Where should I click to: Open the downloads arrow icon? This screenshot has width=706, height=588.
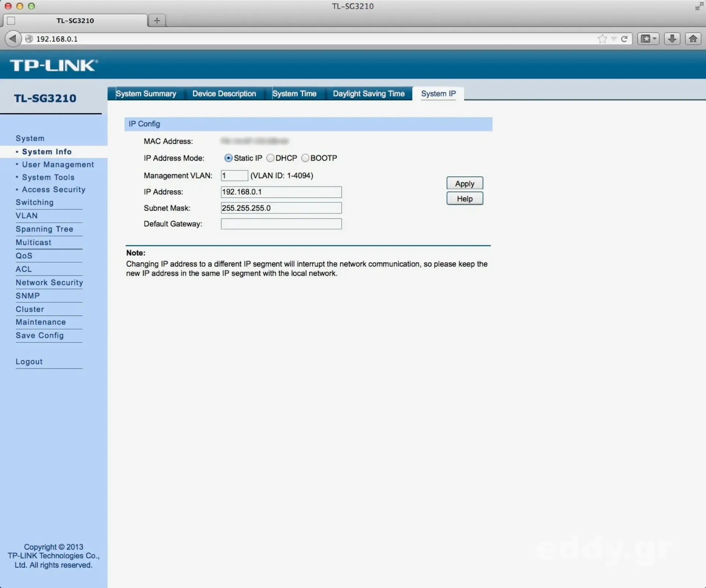[x=672, y=39]
